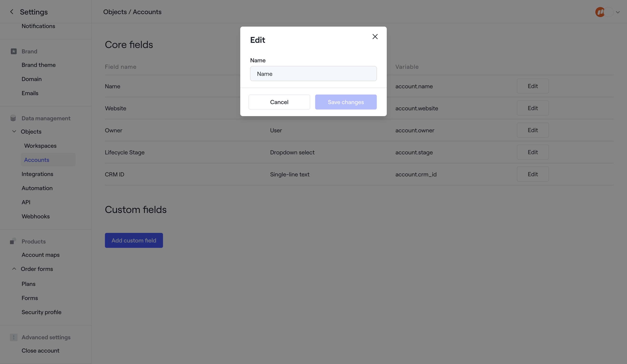Go to Domain settings
Viewport: 627px width, 364px height.
point(32,79)
